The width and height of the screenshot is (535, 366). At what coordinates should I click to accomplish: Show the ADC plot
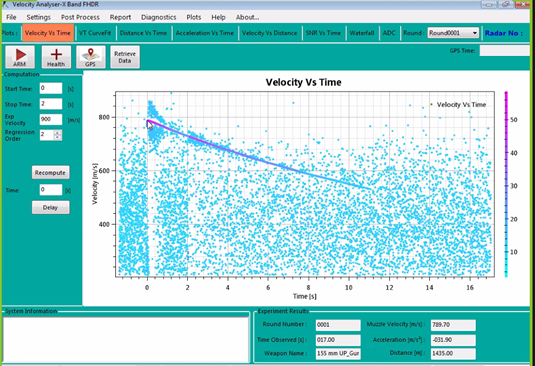coord(389,33)
